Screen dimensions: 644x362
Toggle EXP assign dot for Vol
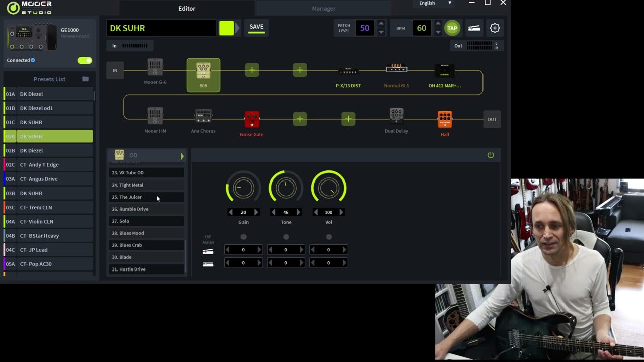coord(329,237)
